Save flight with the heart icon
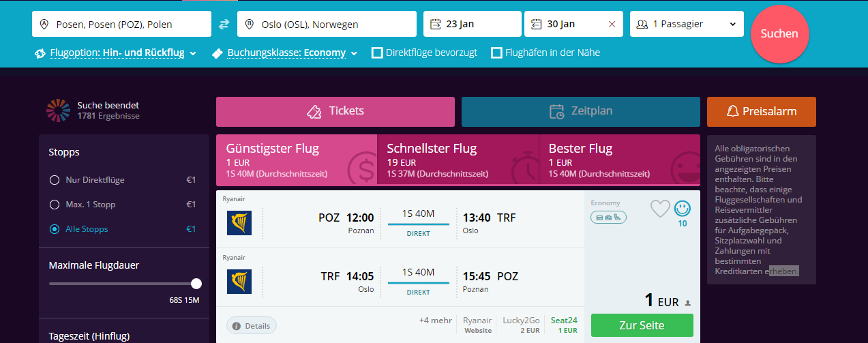Viewport: 868px width, 343px height. (660, 208)
